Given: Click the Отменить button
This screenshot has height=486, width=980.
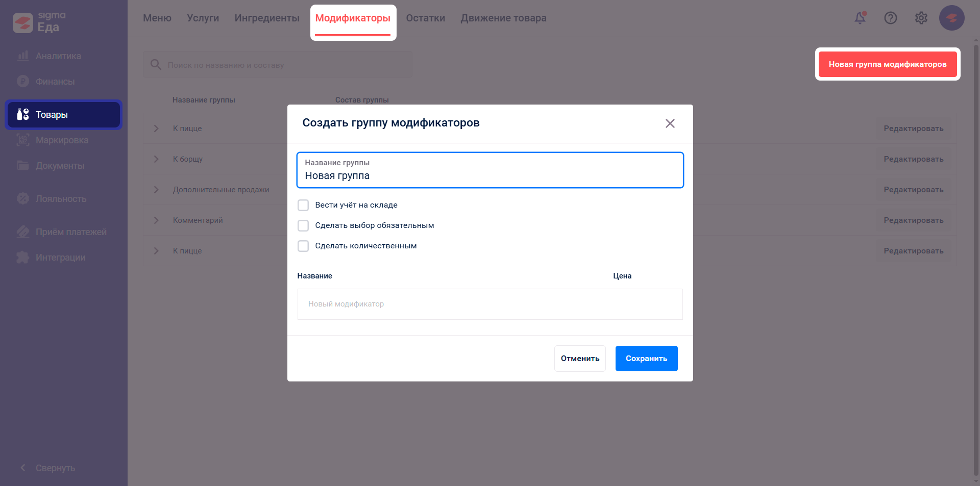Looking at the screenshot, I should 580,359.
